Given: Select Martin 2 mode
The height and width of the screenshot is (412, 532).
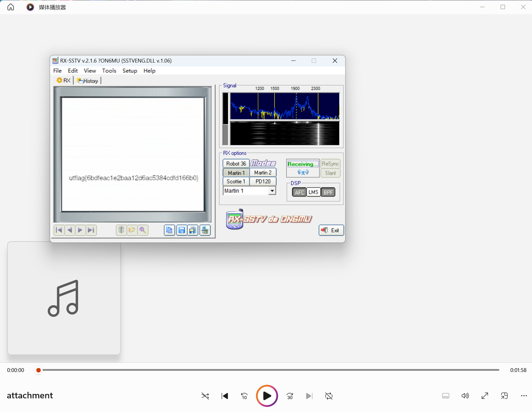Looking at the screenshot, I should coord(263,173).
